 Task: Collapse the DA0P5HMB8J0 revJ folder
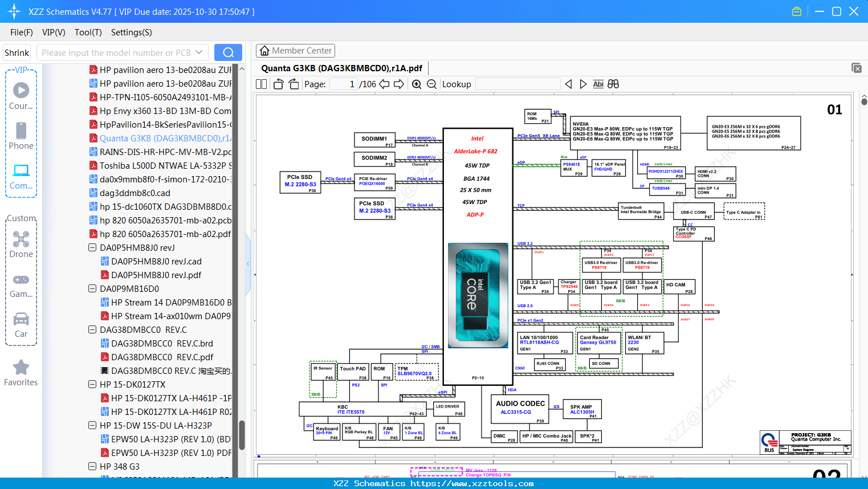pyautogui.click(x=92, y=248)
